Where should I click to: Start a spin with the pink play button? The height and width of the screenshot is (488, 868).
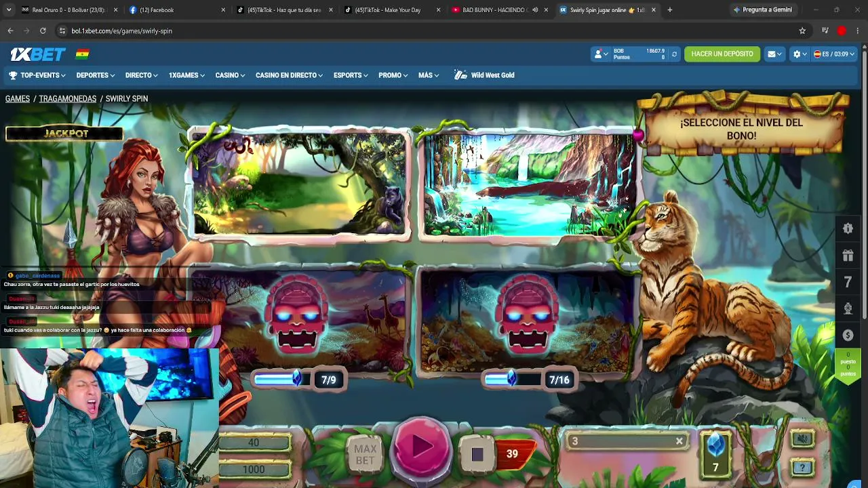pos(421,447)
